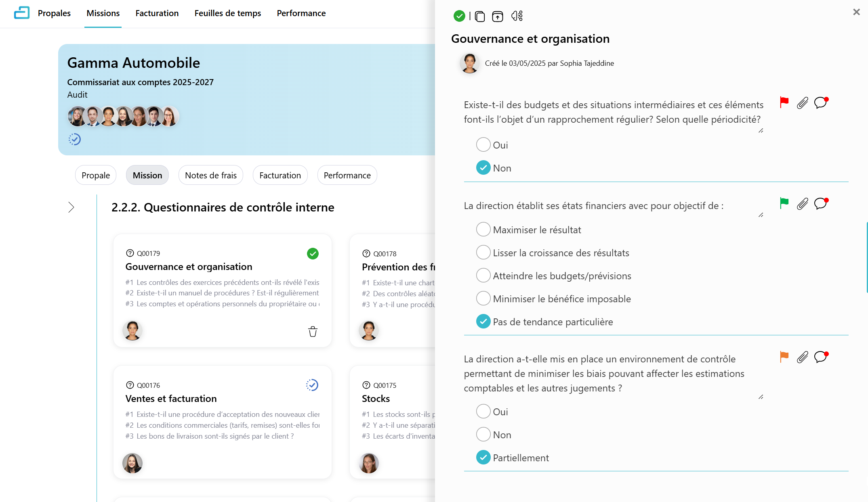Open attachments paperclip for états financiers question
This screenshot has width=868, height=502.
802,204
